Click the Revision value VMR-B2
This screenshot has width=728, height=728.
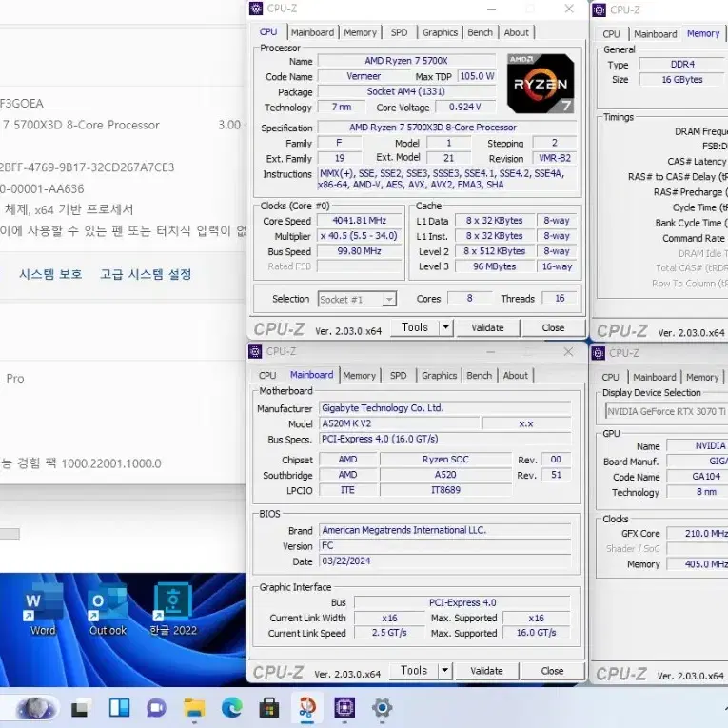555,158
